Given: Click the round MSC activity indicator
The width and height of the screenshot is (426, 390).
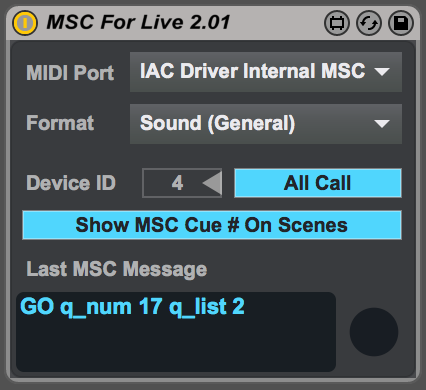Looking at the screenshot, I should point(374,332).
